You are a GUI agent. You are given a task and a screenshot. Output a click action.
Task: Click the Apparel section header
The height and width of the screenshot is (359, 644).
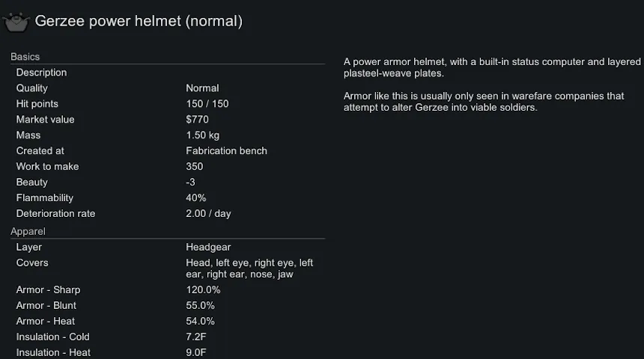point(28,232)
